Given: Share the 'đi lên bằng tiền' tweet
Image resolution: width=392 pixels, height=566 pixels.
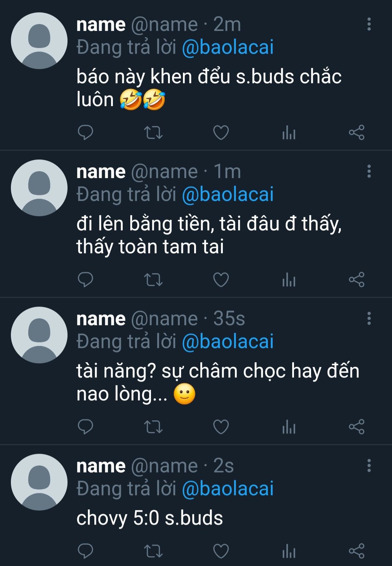Looking at the screenshot, I should [356, 280].
